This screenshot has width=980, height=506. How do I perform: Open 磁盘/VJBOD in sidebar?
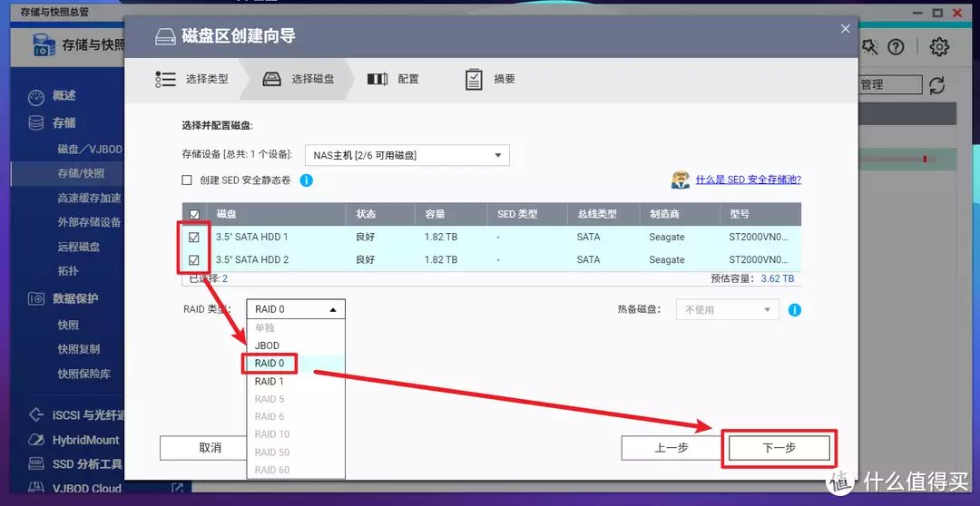pyautogui.click(x=89, y=150)
